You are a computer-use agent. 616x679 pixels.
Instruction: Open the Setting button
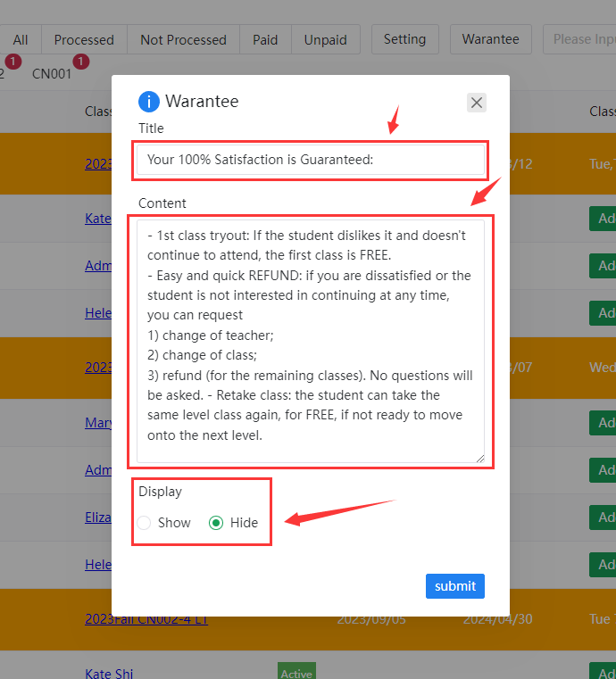(404, 39)
